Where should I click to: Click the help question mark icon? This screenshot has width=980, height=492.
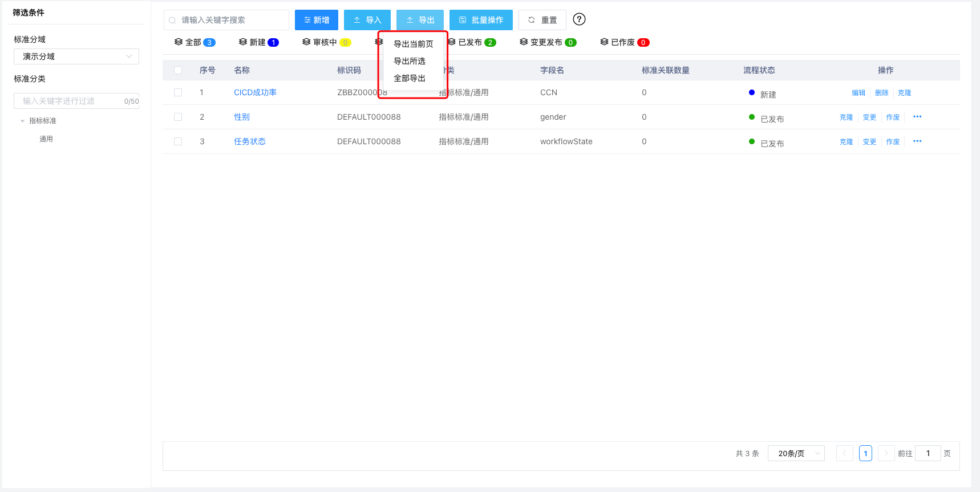[x=579, y=19]
